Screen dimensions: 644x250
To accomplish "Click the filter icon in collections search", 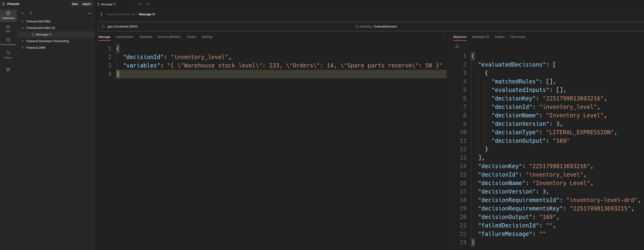I will pos(31,13).
